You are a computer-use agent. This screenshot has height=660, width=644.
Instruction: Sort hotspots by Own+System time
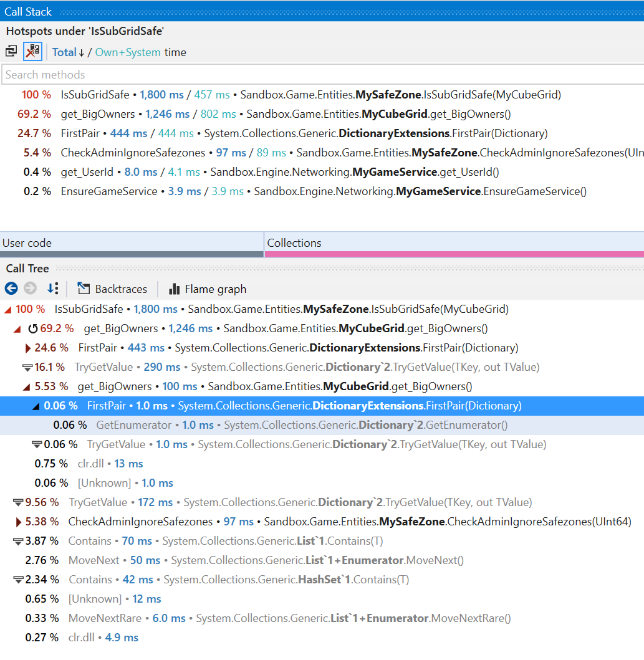click(x=128, y=52)
